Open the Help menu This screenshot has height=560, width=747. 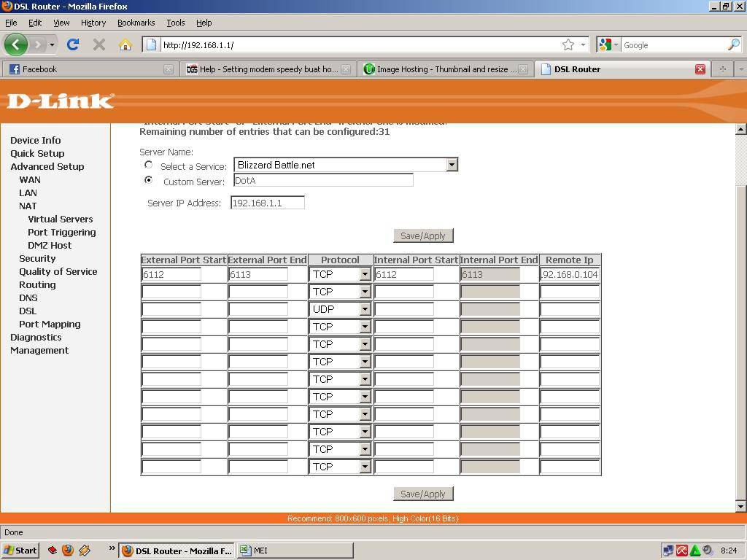tap(204, 23)
